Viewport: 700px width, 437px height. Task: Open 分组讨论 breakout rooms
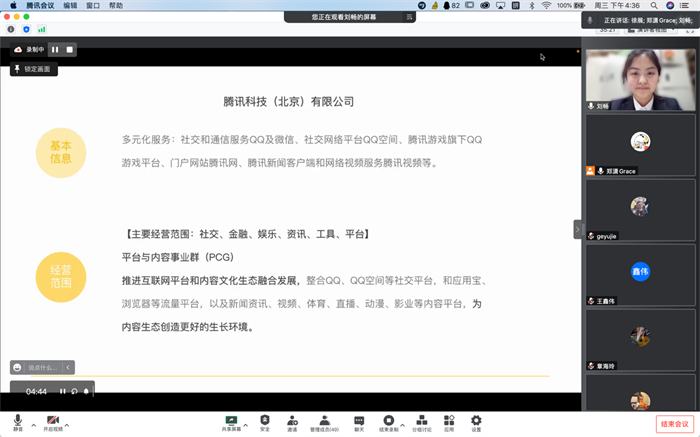click(423, 421)
